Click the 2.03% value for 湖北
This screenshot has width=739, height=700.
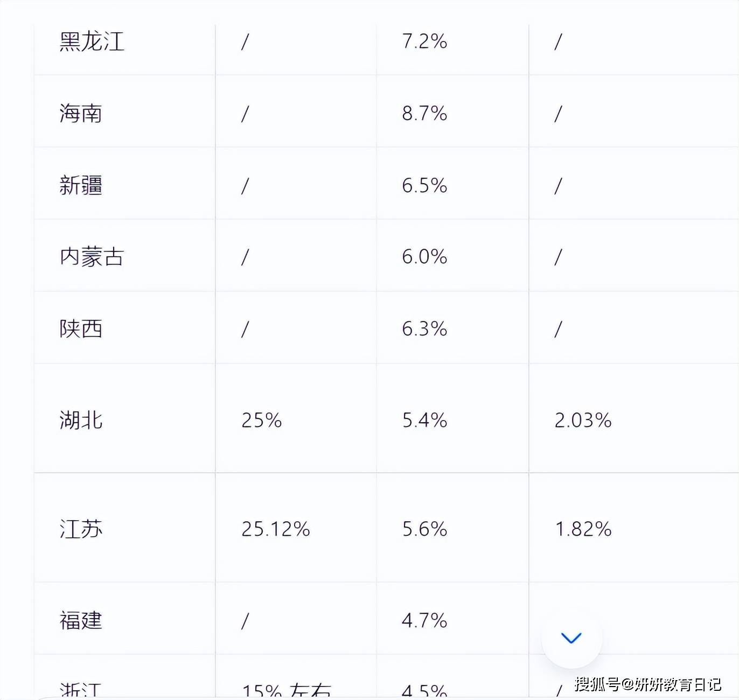pyautogui.click(x=583, y=420)
